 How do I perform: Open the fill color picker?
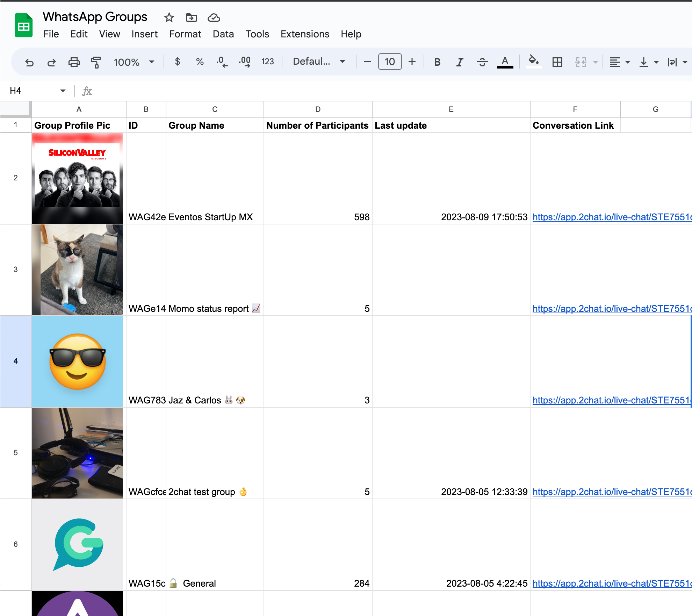coord(533,62)
